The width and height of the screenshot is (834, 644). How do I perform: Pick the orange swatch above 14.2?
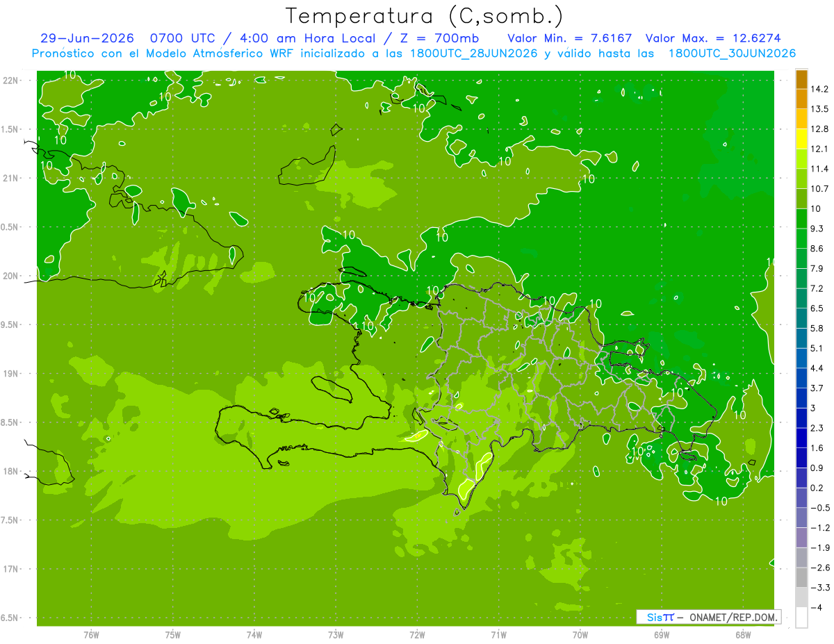[801, 79]
